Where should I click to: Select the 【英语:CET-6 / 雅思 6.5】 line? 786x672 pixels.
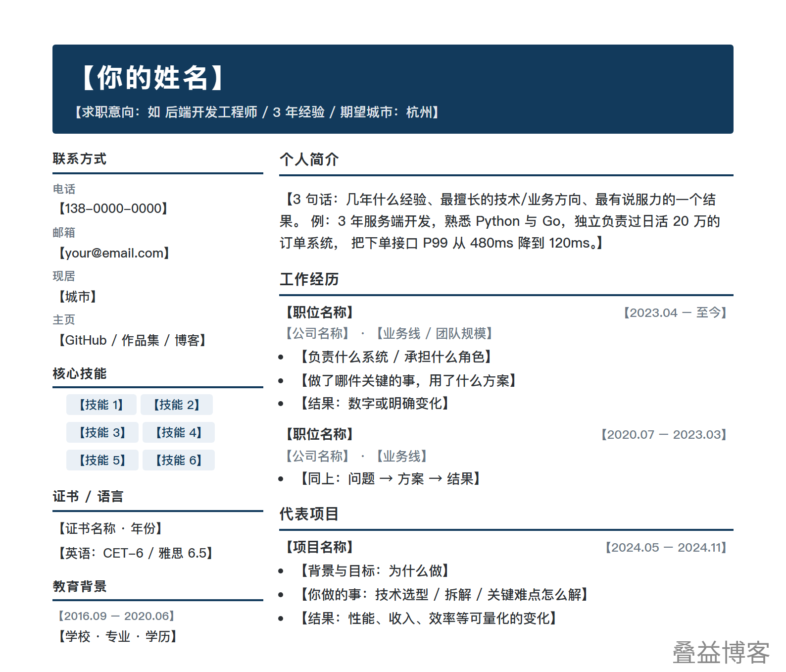136,553
